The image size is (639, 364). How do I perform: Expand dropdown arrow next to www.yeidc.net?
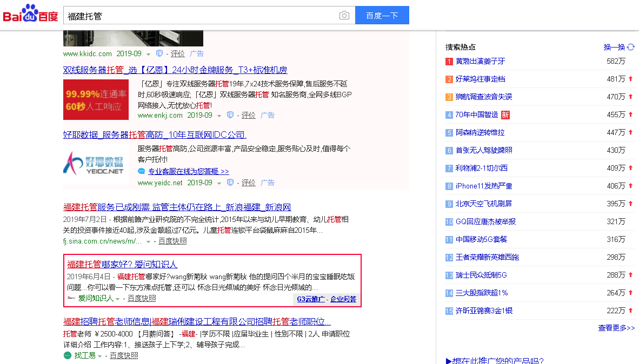pos(219,184)
